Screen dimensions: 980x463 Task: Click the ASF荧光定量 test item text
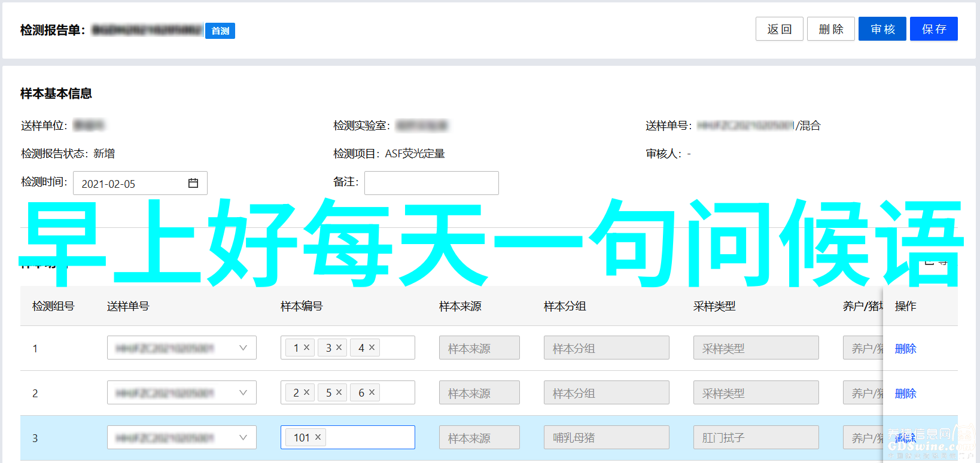point(415,154)
